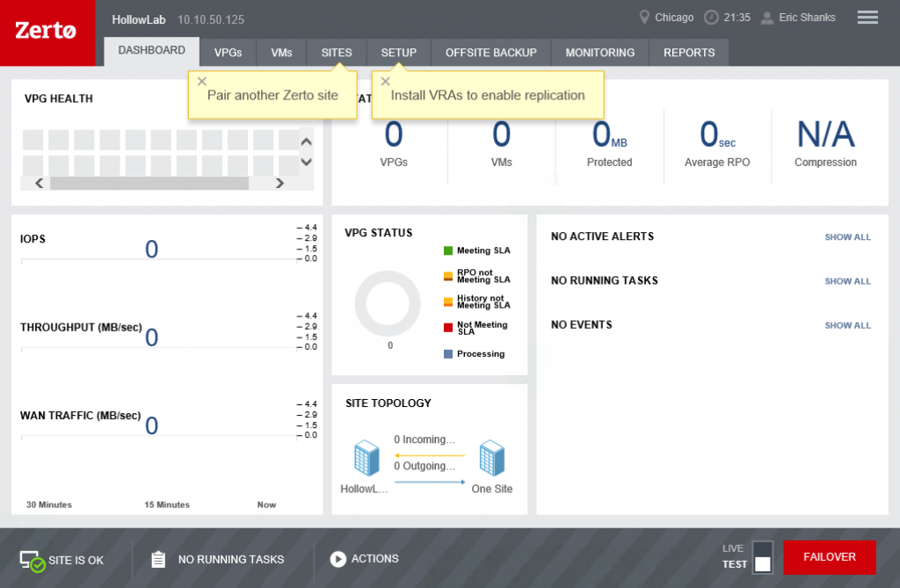The image size is (900, 588).
Task: Click the VPG Health right arrow
Action: pos(279,183)
